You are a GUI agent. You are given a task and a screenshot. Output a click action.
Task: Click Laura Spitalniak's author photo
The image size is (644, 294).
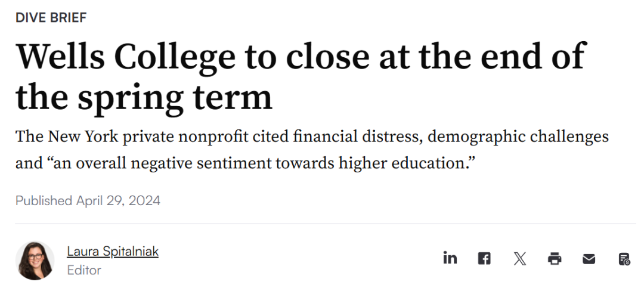[35, 261]
